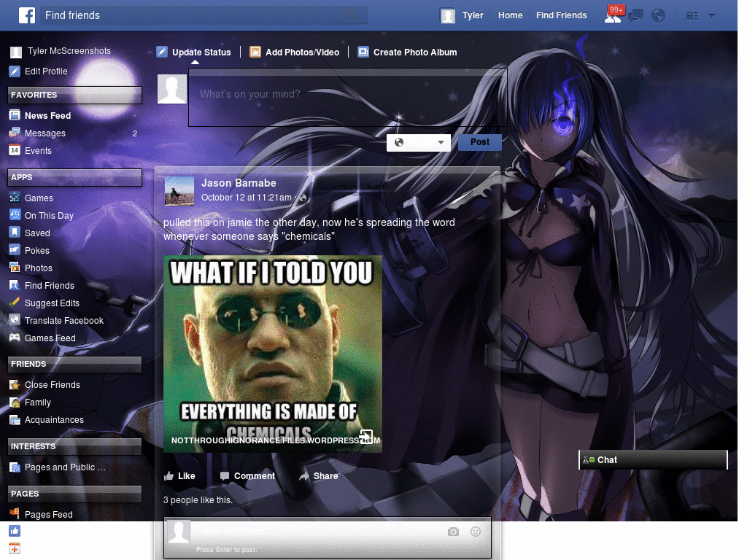Open the Notifications globe icon
747x560 pixels.
[x=659, y=15]
